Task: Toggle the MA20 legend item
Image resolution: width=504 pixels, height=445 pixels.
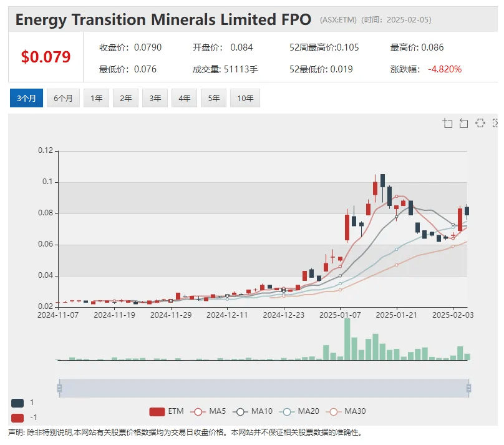Action: pos(299,411)
